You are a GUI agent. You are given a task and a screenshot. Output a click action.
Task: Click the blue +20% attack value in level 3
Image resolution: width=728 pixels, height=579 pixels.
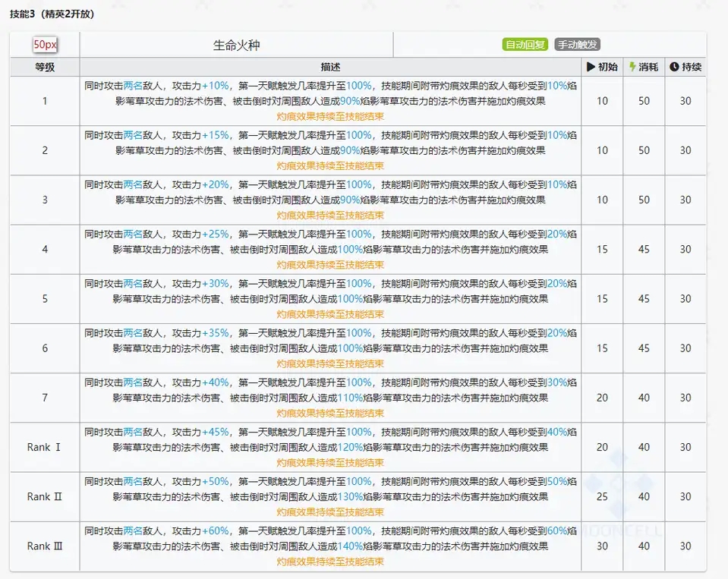click(x=216, y=184)
